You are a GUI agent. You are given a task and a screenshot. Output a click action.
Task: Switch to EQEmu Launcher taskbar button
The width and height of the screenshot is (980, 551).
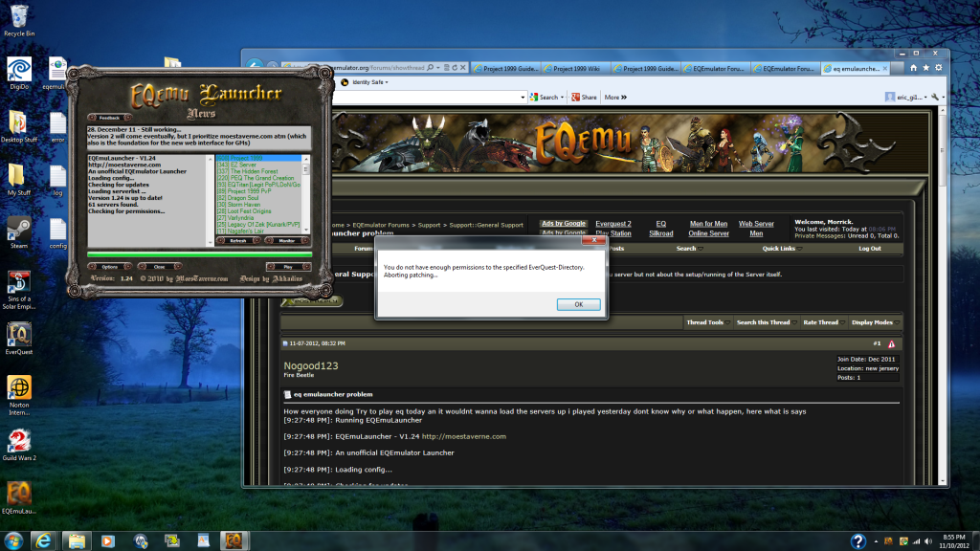tap(234, 541)
